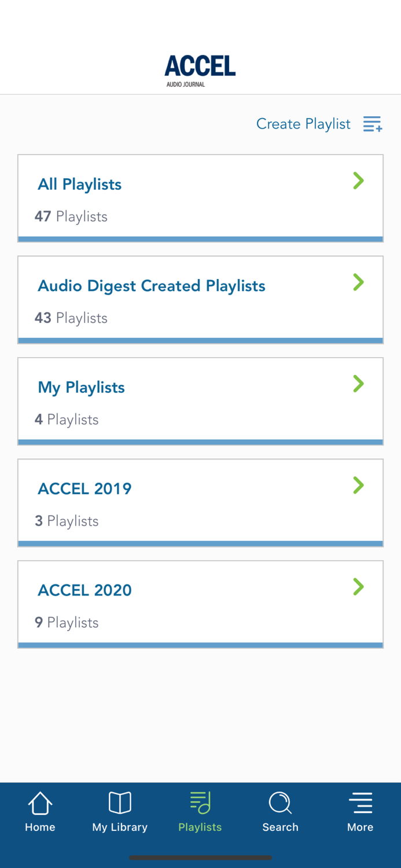This screenshot has height=868, width=401.
Task: Click the green arrow on All Playlists
Action: pos(359,181)
